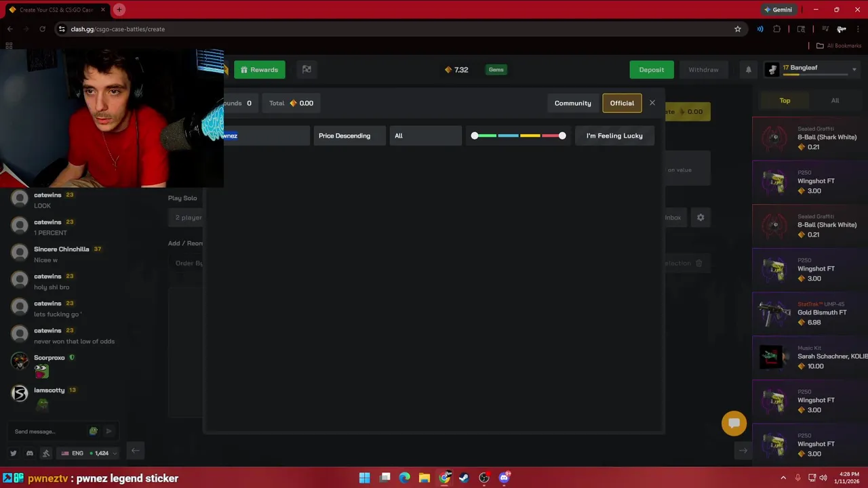
Task: Close the case selection dialog
Action: pos(652,103)
